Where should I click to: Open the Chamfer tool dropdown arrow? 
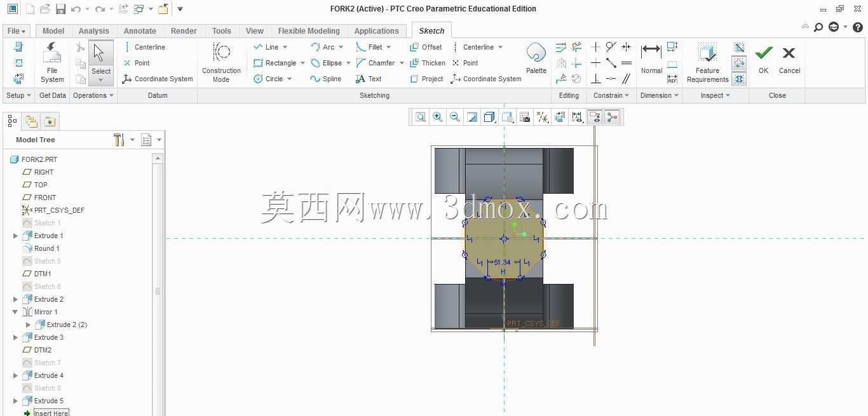pyautogui.click(x=402, y=63)
